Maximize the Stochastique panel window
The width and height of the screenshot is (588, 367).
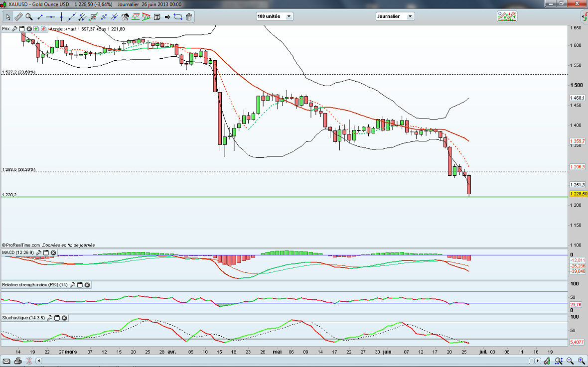click(x=57, y=318)
